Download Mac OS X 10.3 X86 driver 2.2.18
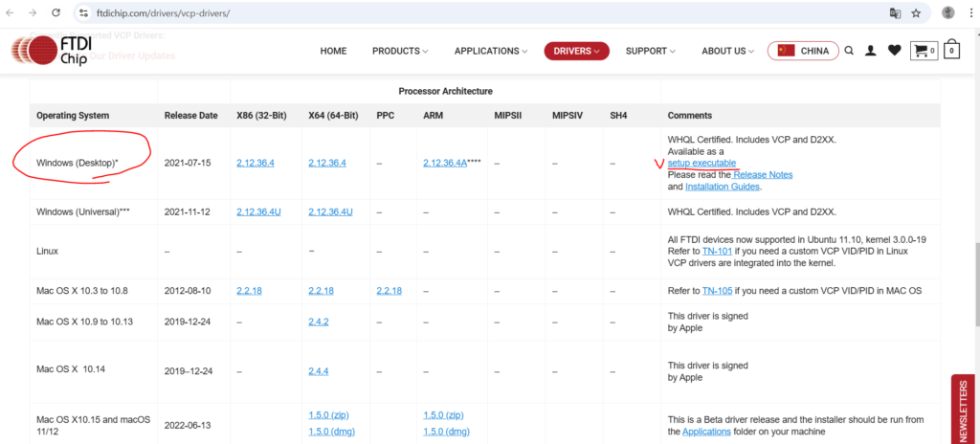The image size is (980, 444). click(x=249, y=291)
